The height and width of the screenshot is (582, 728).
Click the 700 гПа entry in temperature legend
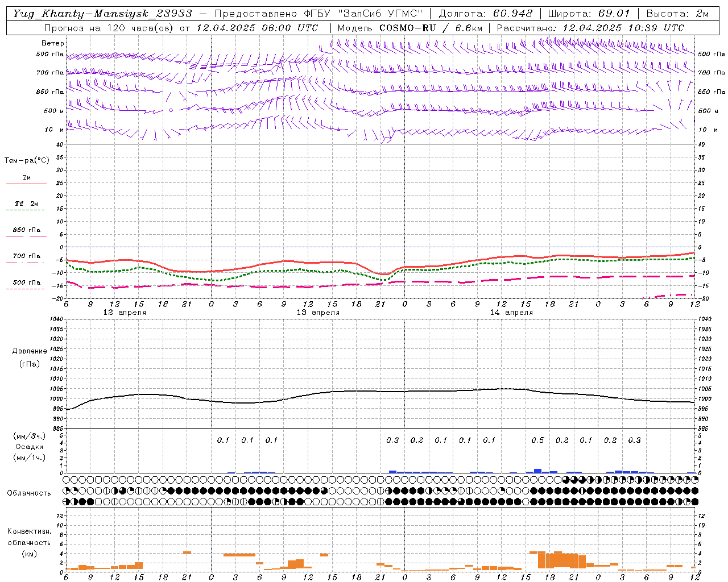coord(26,256)
